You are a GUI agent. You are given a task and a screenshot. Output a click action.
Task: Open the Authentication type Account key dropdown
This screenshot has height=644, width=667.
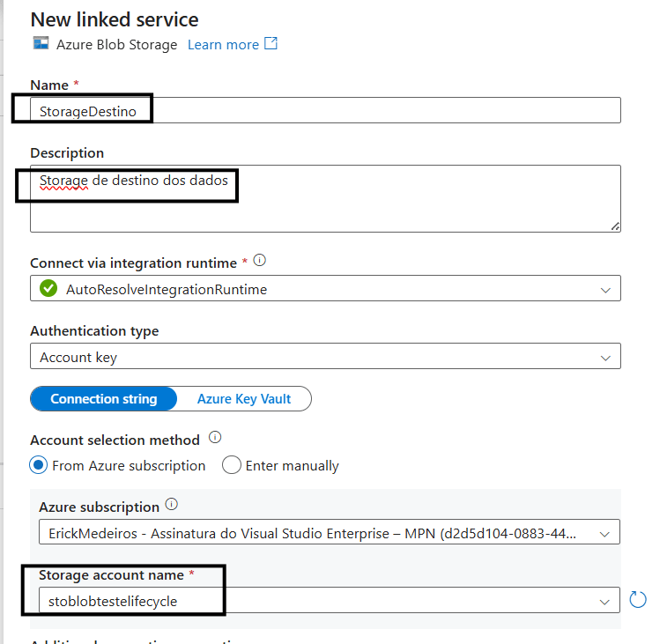[x=605, y=358]
